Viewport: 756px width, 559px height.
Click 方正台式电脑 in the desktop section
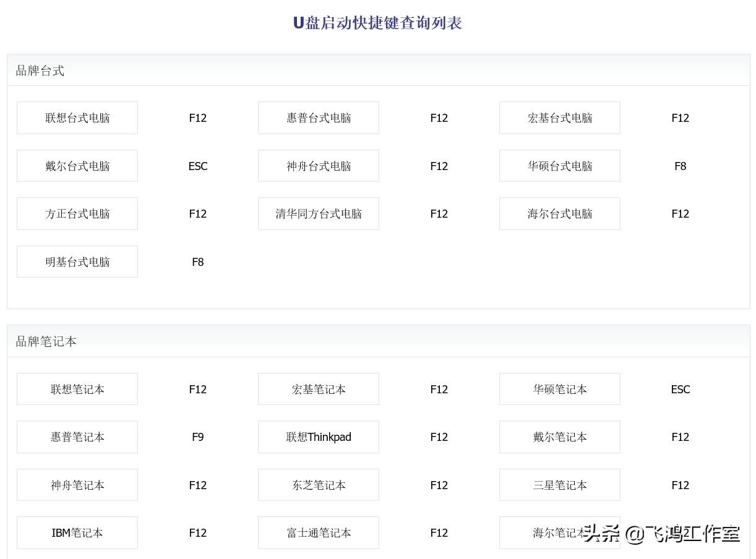[x=77, y=213]
